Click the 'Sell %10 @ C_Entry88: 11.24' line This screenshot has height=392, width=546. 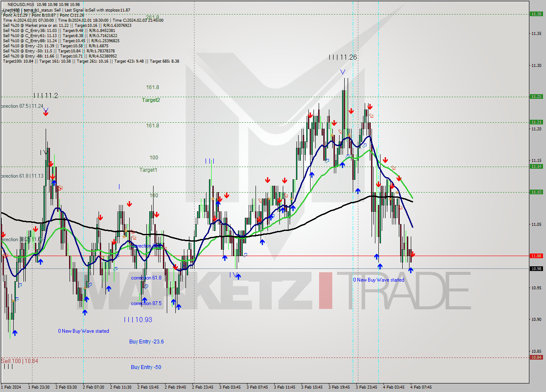[x=61, y=40]
